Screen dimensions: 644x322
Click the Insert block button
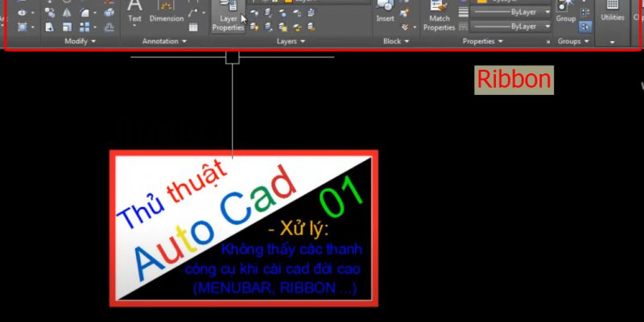(x=386, y=11)
